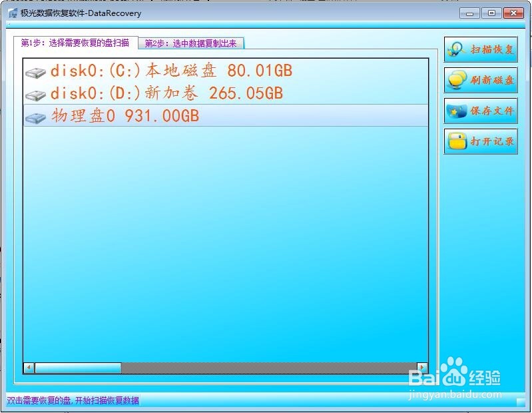This screenshot has width=532, height=413.
Task: Click the 扫描恢复 scan recovery button
Action: (481, 49)
